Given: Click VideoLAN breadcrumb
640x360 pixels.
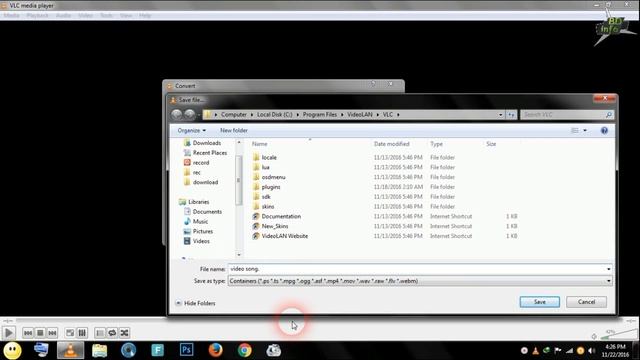Looking at the screenshot, I should (360, 115).
